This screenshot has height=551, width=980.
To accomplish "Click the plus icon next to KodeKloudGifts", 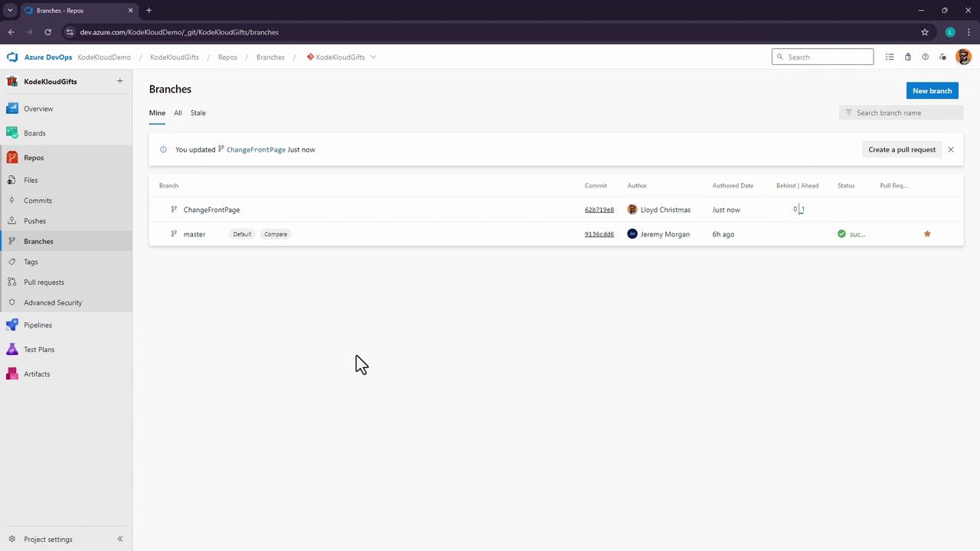I will (119, 81).
